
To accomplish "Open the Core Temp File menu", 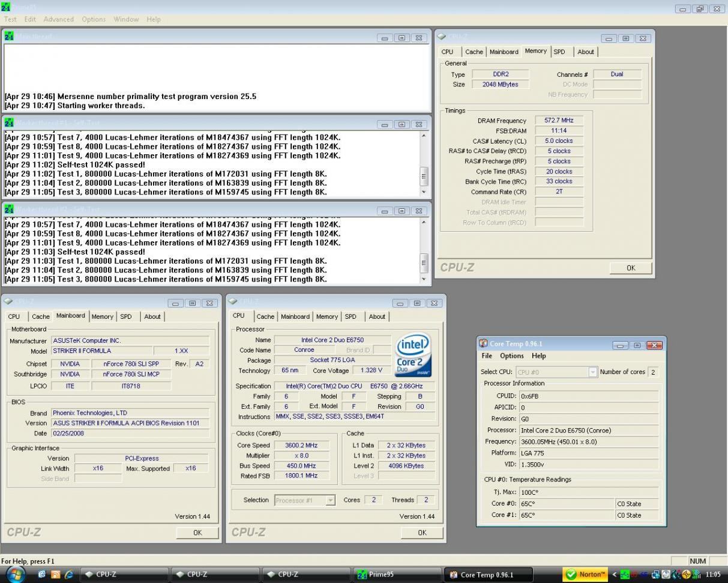I will 487,356.
